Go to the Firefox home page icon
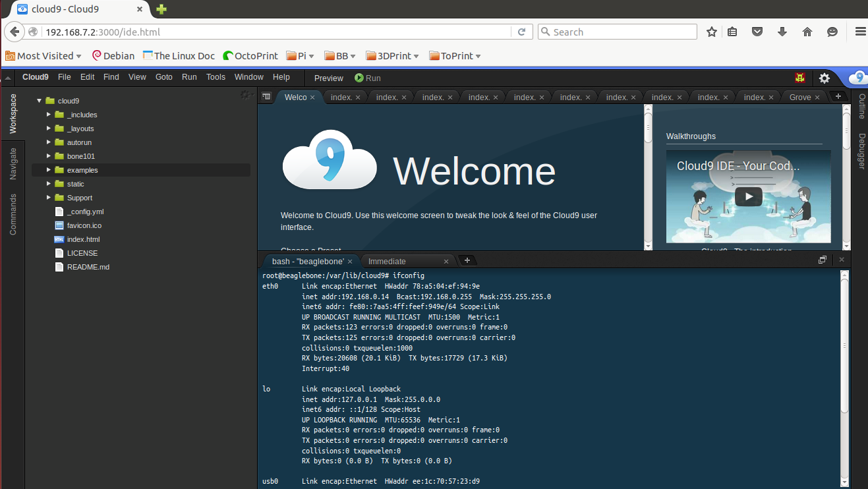The height and width of the screenshot is (489, 868). point(807,32)
